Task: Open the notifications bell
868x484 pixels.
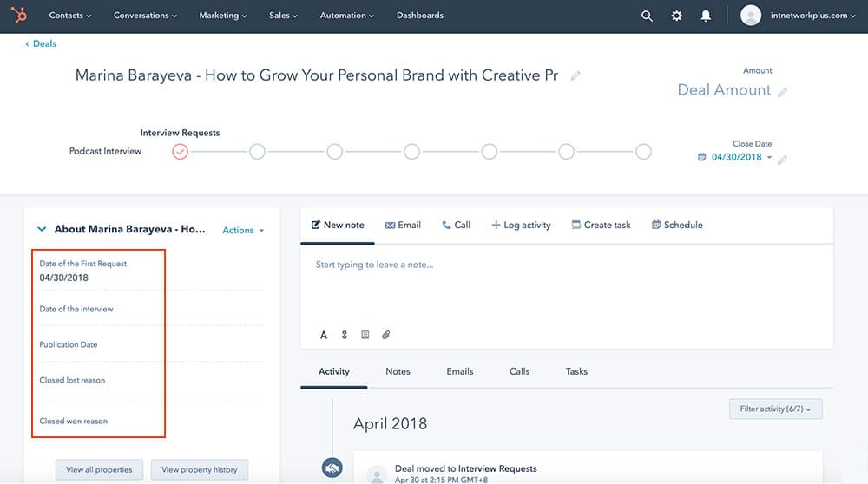Action: click(706, 16)
